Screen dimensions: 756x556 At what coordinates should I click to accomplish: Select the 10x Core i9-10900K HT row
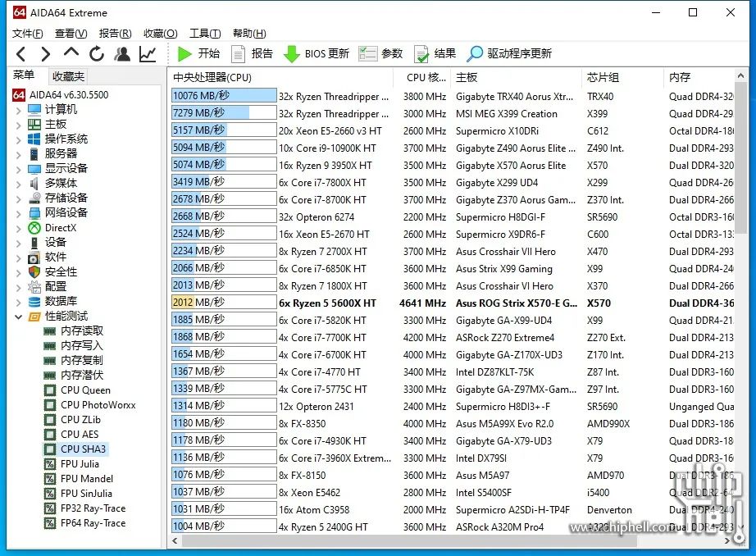pyautogui.click(x=453, y=148)
